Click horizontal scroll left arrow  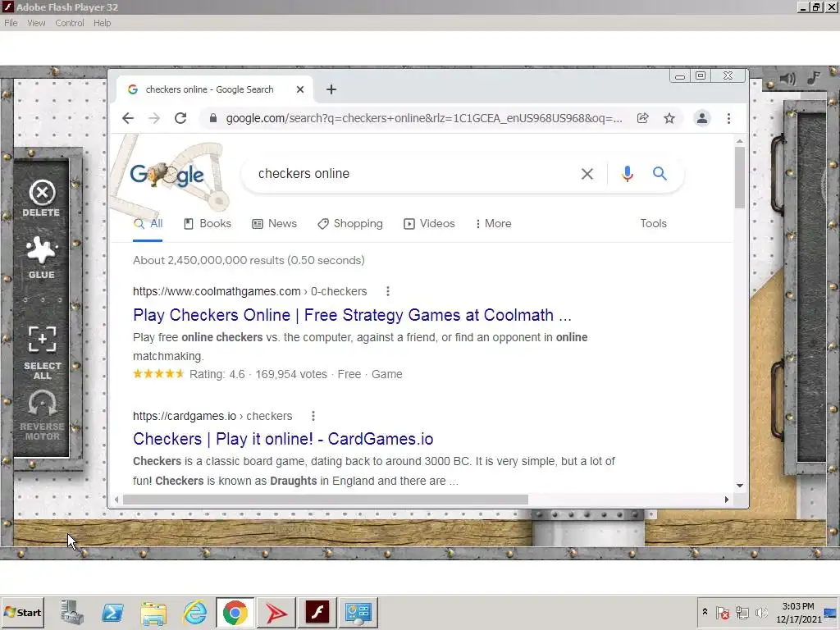(x=116, y=500)
